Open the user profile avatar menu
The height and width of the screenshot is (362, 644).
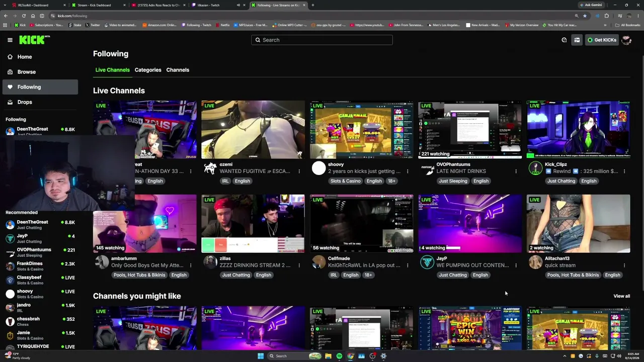[626, 40]
